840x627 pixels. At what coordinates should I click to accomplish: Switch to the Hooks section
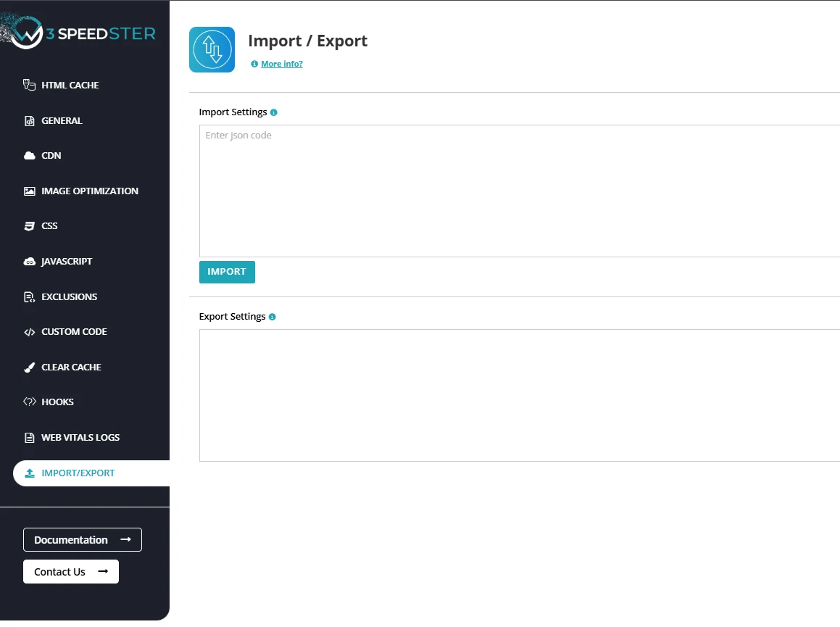point(57,402)
